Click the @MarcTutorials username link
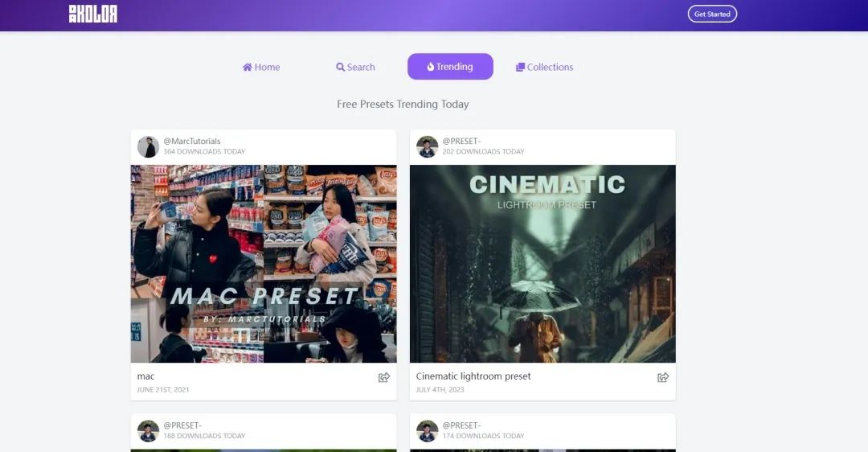Viewport: 868px width, 452px height. [x=192, y=142]
